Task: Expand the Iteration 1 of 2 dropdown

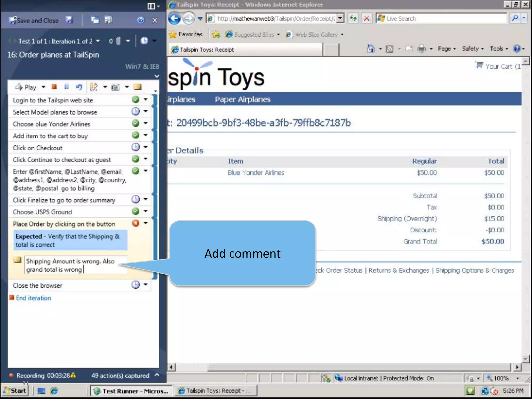Action: [x=98, y=41]
